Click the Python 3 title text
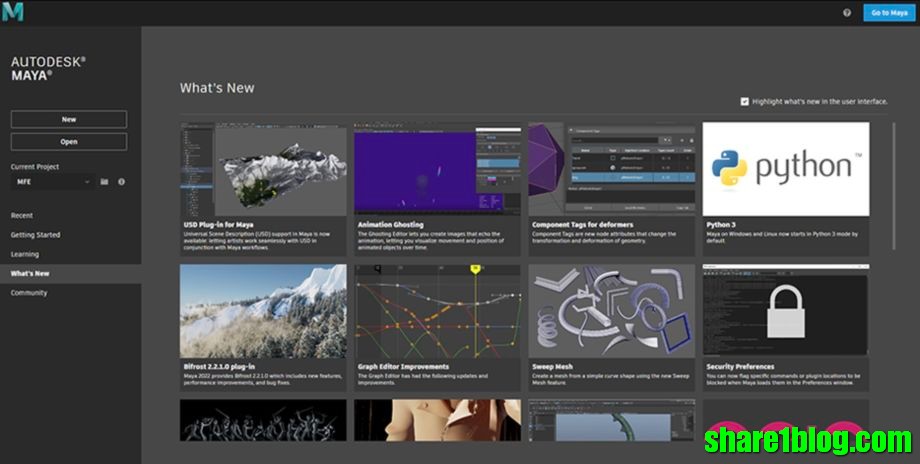 coord(721,225)
